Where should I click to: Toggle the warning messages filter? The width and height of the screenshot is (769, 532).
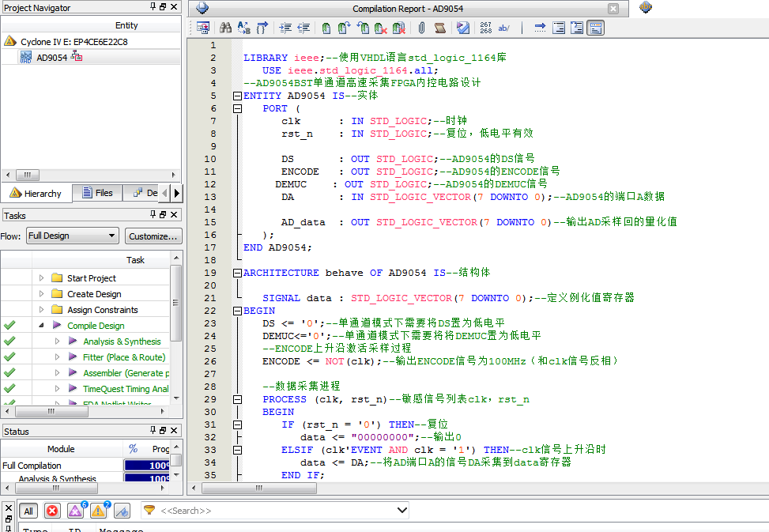click(x=98, y=511)
